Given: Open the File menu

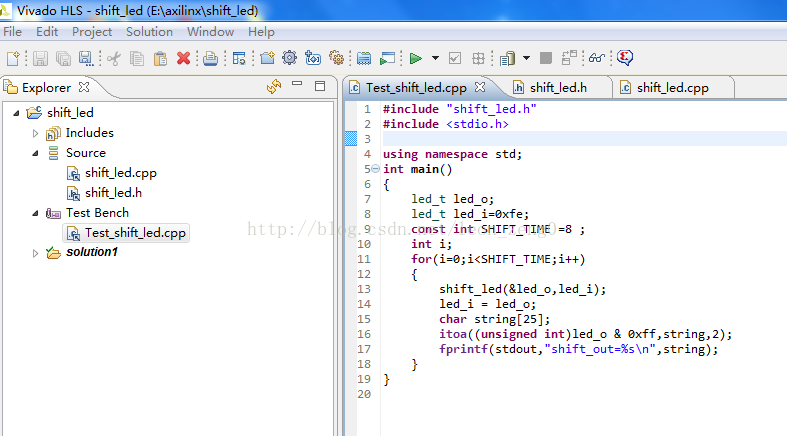Looking at the screenshot, I should click(x=13, y=32).
